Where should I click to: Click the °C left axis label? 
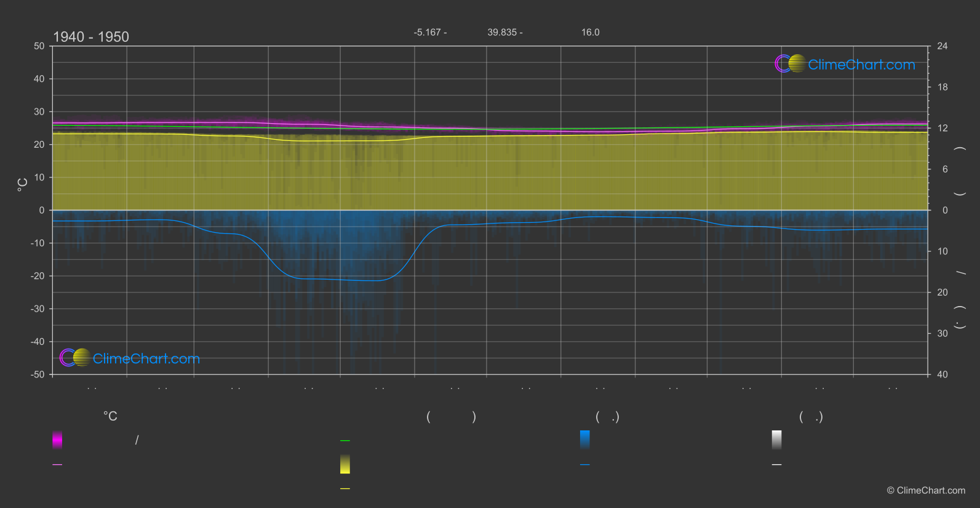click(23, 185)
